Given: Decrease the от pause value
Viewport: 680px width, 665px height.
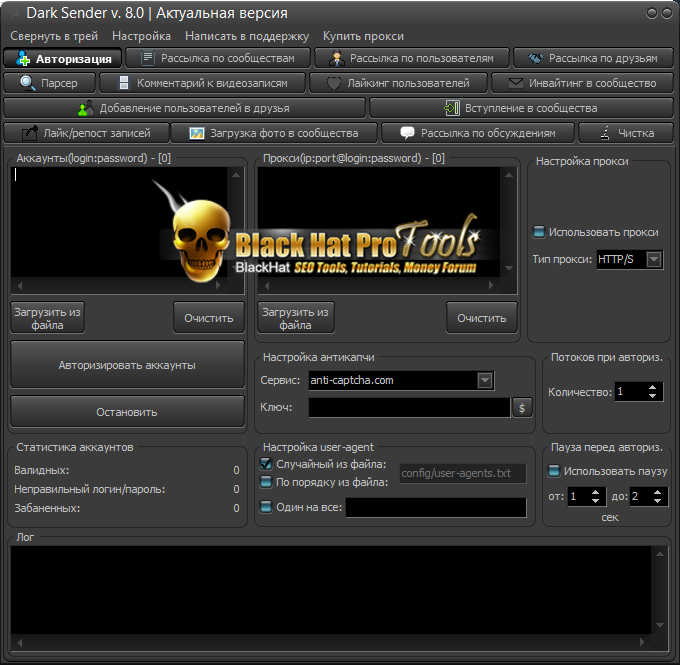Looking at the screenshot, I should click(595, 501).
